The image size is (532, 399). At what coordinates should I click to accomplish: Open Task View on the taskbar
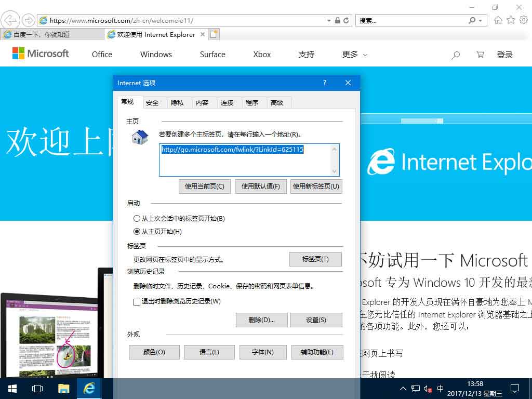pos(37,389)
